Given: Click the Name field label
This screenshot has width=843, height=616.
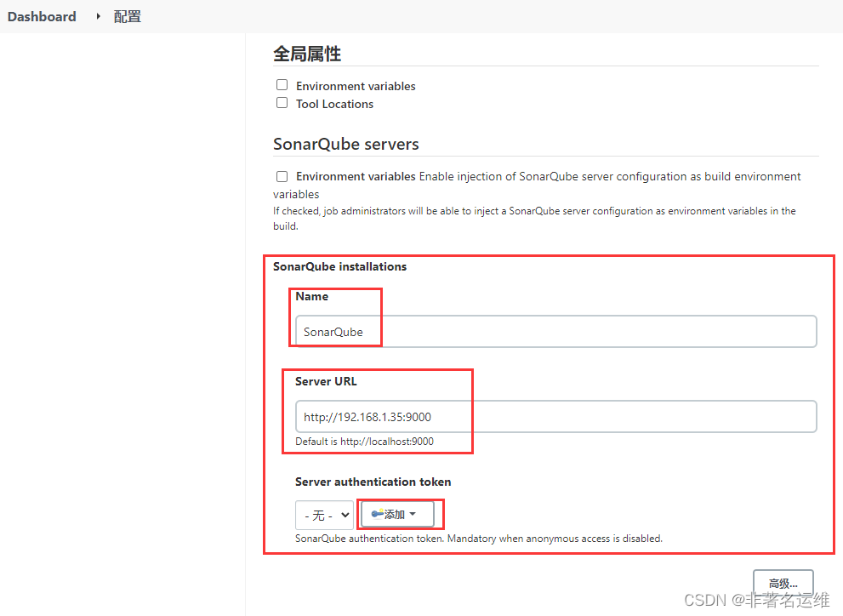Looking at the screenshot, I should 312,296.
